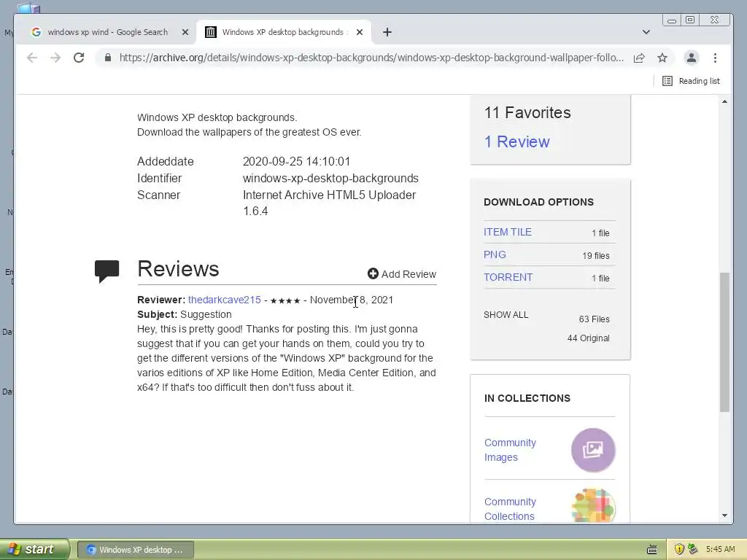
Task: Open the 1 Review link
Action: [x=517, y=141]
